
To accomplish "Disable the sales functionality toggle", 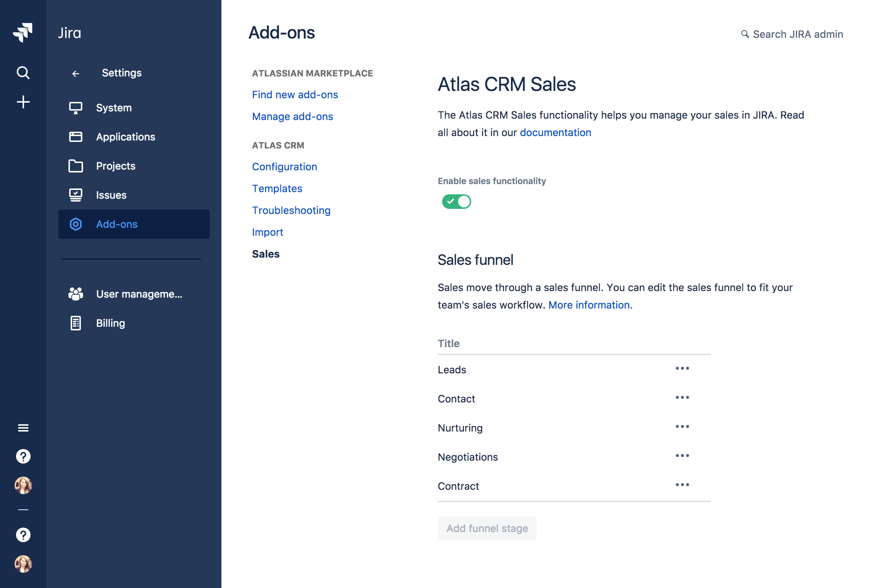I will point(456,202).
